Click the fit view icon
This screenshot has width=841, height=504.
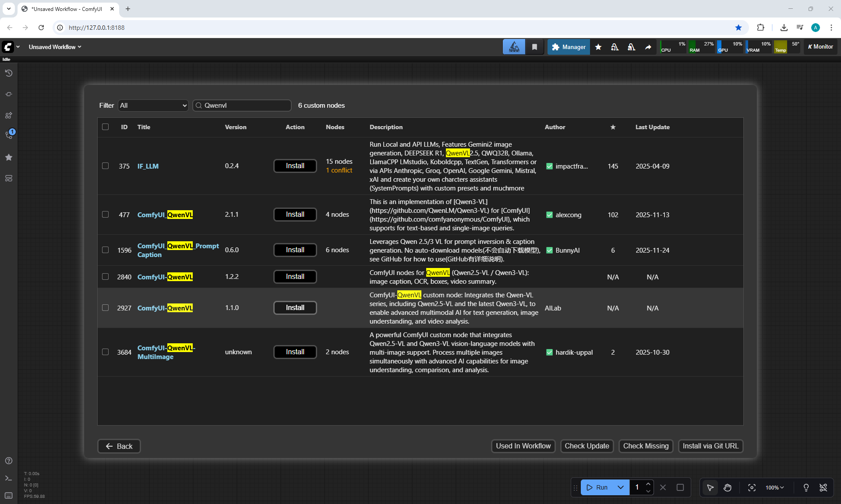pyautogui.click(x=752, y=487)
